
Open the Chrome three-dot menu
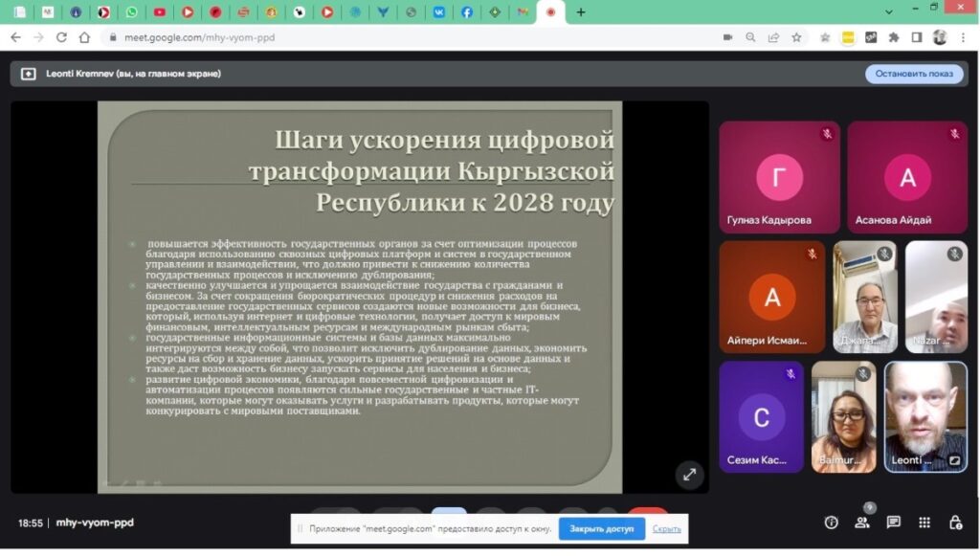[x=965, y=37]
